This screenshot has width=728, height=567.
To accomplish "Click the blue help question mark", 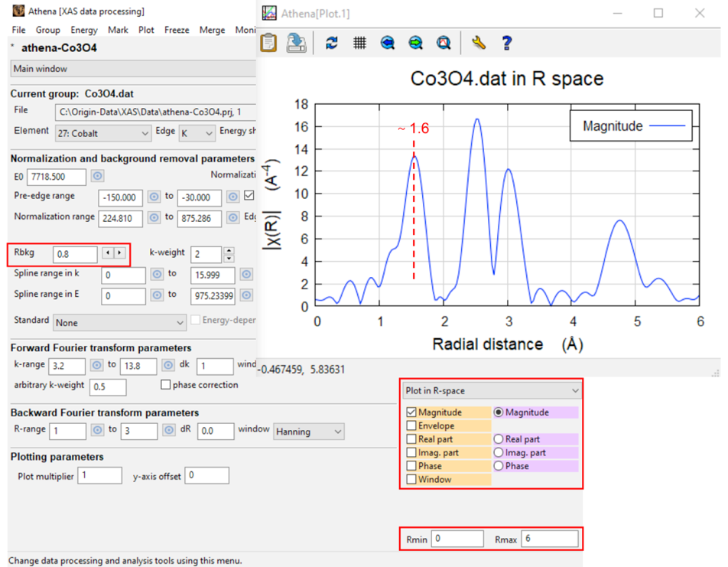I will click(x=507, y=43).
